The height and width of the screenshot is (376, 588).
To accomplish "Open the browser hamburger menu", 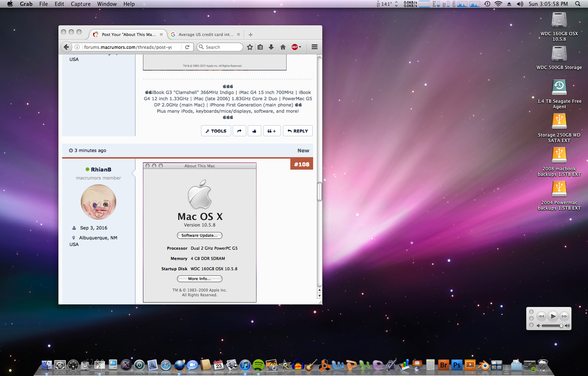I will tap(315, 47).
